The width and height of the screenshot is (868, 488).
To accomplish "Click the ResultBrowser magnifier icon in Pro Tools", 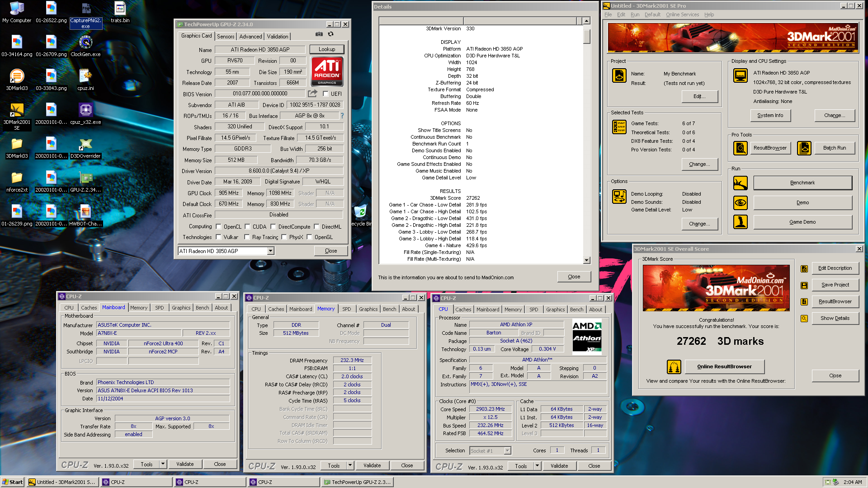I will [740, 148].
